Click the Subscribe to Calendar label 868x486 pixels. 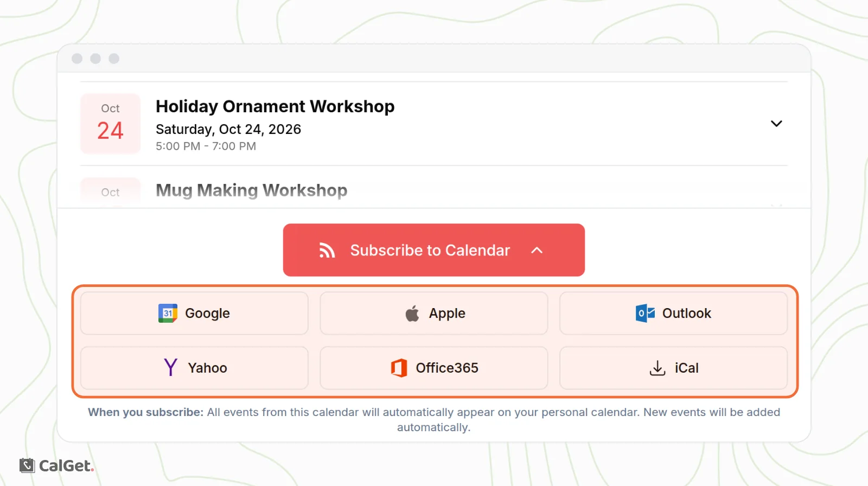pos(430,250)
